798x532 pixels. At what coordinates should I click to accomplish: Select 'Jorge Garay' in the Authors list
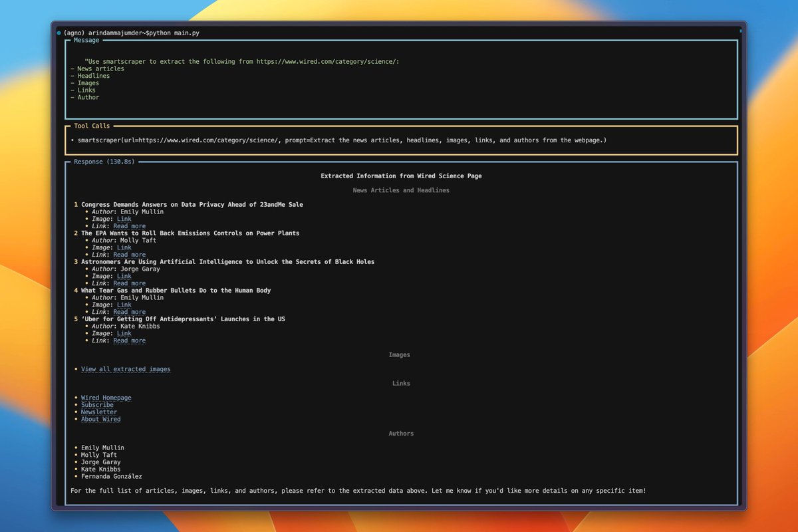(101, 462)
